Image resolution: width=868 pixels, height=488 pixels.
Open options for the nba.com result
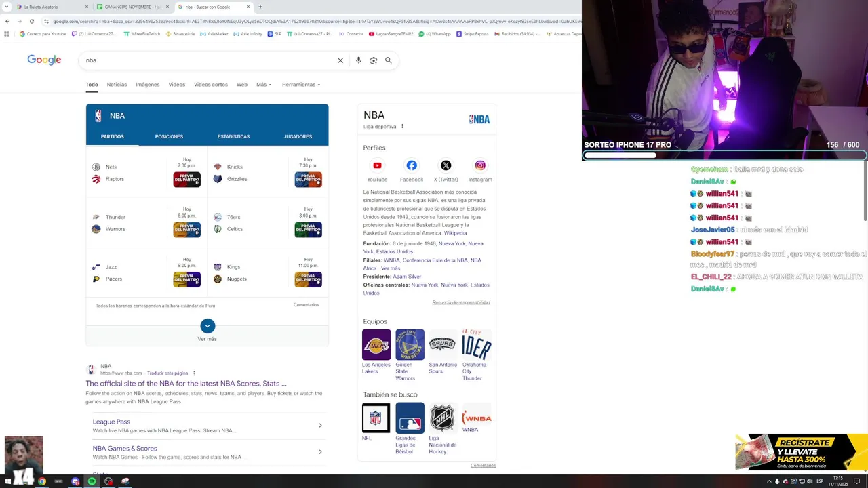coord(194,373)
